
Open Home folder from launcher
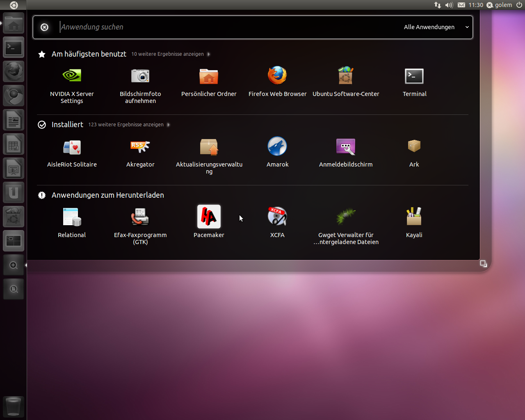14,23
